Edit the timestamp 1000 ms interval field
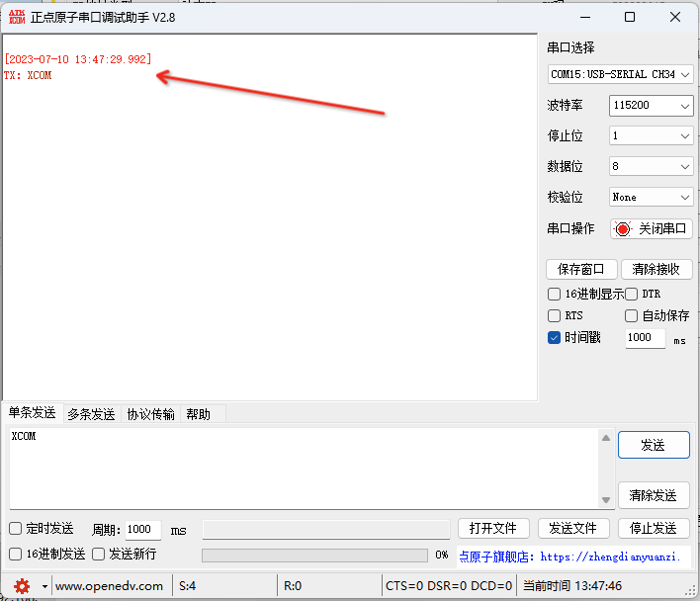This screenshot has height=601, width=700. click(x=645, y=338)
